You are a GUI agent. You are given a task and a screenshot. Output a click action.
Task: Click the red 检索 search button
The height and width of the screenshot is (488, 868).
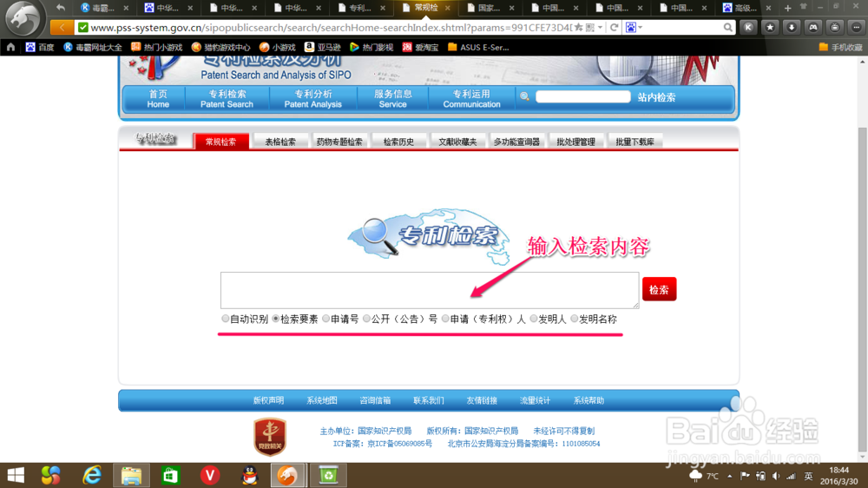point(659,289)
